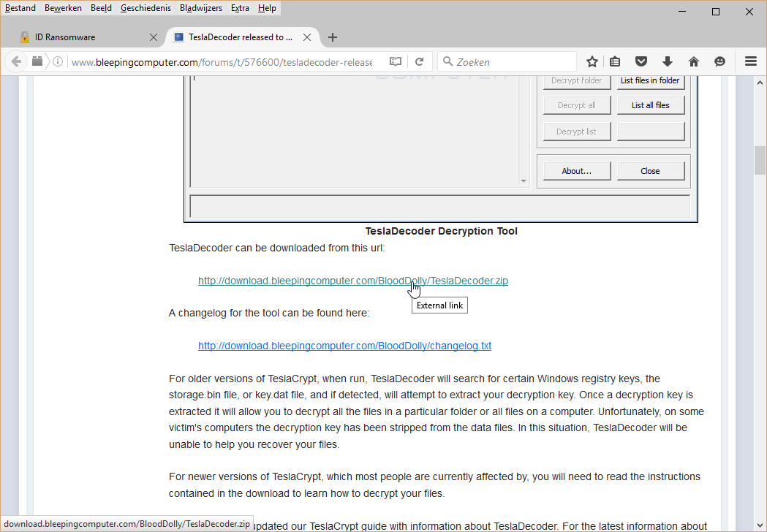Click the vertical scrollbar thumb
The width and height of the screenshot is (767, 532).
[x=760, y=161]
